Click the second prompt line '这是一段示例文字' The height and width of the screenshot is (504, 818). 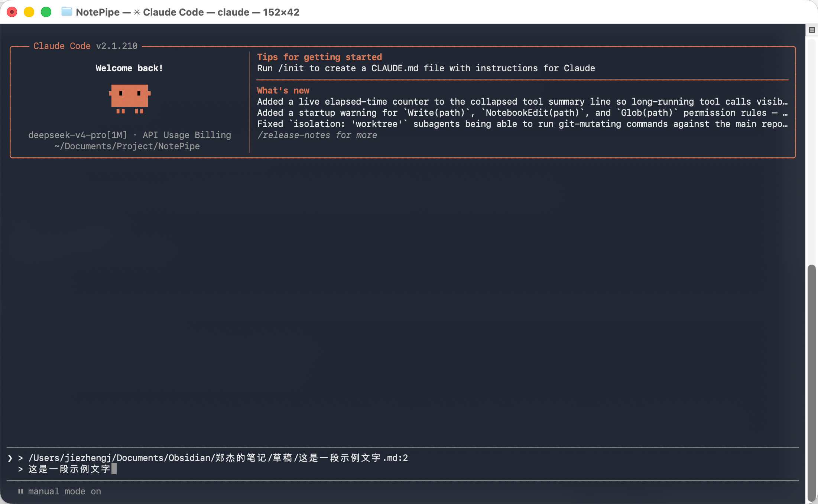tap(69, 469)
